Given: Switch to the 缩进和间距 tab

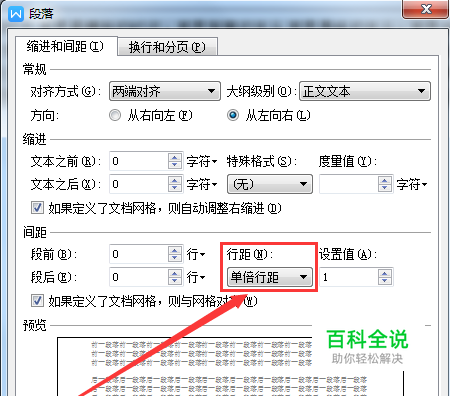Looking at the screenshot, I should 65,46.
